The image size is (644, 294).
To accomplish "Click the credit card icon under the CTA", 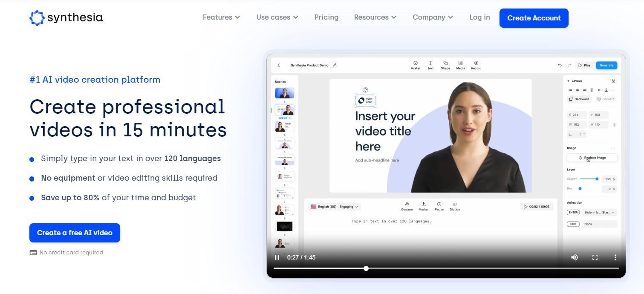I will click(x=33, y=253).
